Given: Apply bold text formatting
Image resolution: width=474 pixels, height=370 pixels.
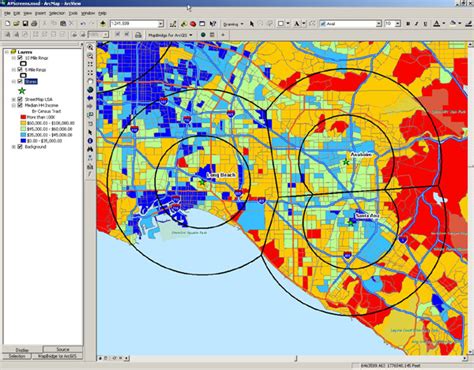Looking at the screenshot, I should pyautogui.click(x=408, y=24).
